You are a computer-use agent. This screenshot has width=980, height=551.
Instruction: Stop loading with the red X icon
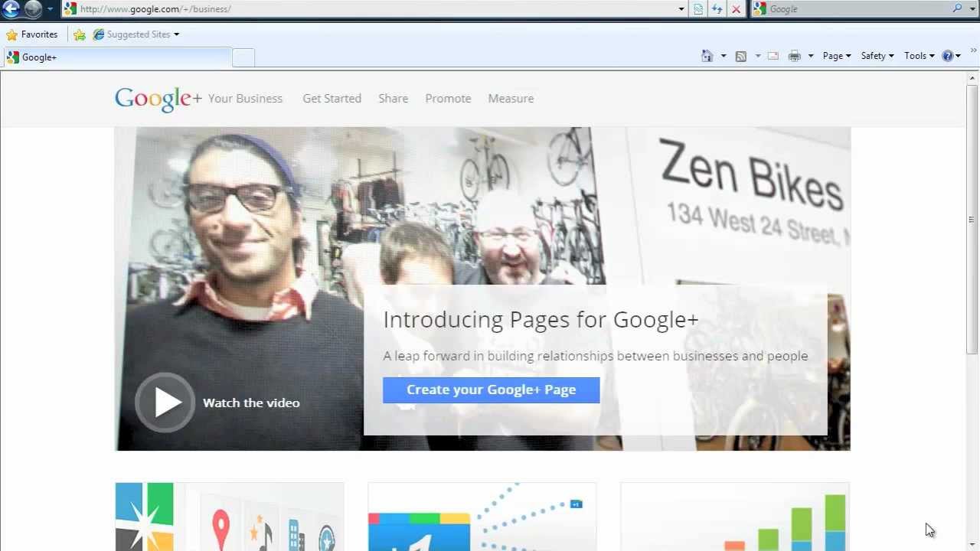[736, 9]
